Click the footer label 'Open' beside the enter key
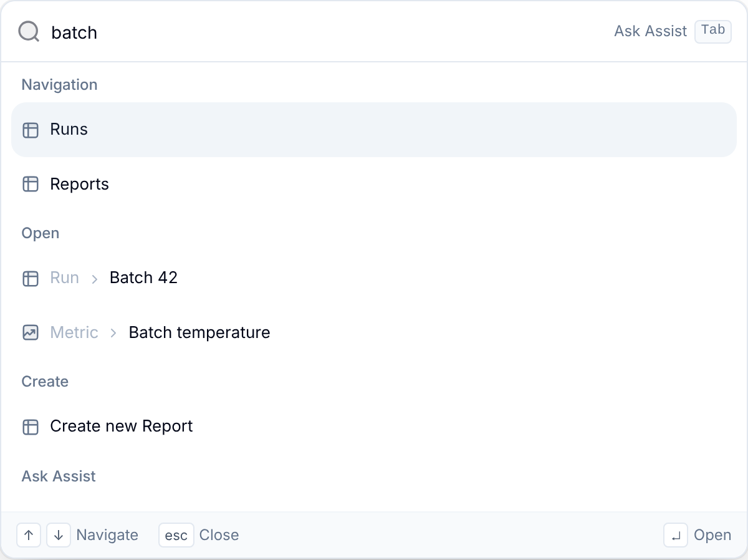748x560 pixels. [x=712, y=535]
